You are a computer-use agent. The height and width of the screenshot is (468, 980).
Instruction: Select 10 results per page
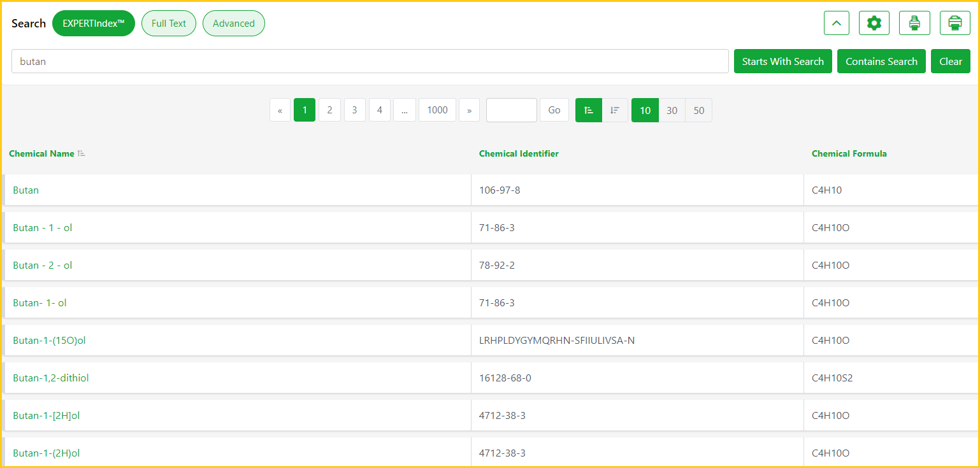tap(645, 110)
